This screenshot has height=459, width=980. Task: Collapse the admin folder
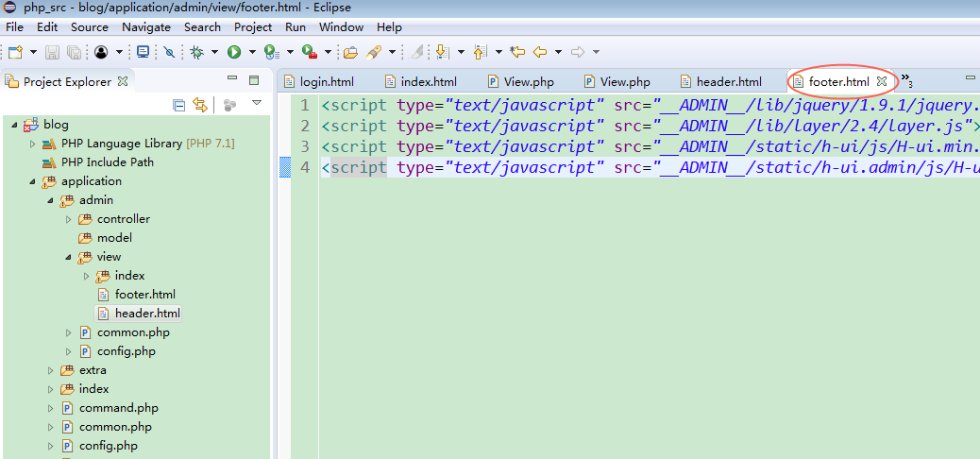(51, 201)
